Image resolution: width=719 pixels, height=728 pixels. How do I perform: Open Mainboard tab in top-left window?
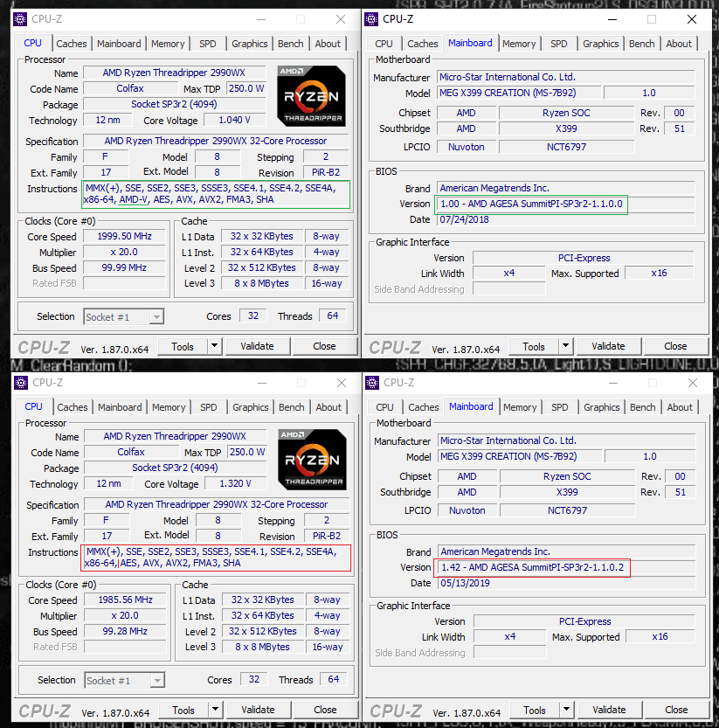(119, 44)
